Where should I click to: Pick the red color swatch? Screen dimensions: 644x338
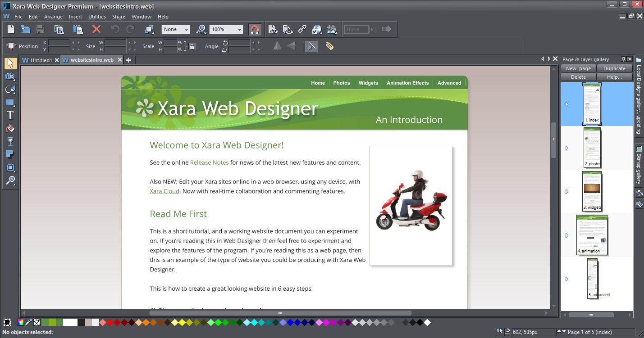tap(110, 322)
